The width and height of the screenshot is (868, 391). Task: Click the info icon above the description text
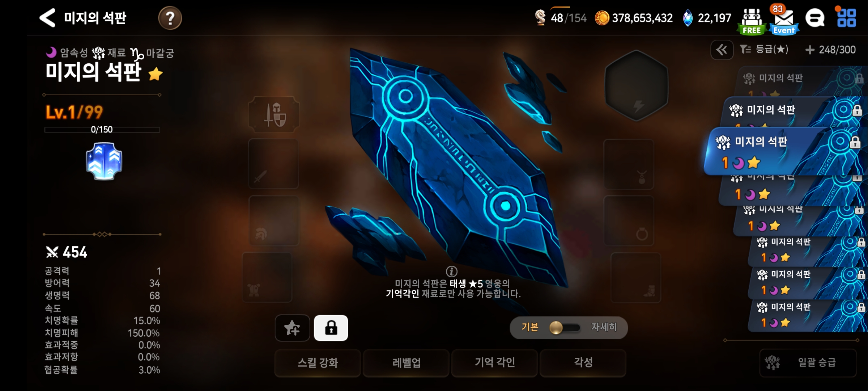click(451, 271)
